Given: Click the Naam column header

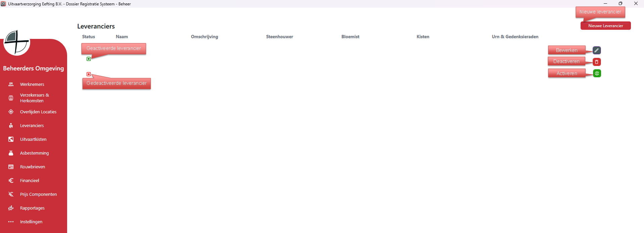Looking at the screenshot, I should 122,37.
